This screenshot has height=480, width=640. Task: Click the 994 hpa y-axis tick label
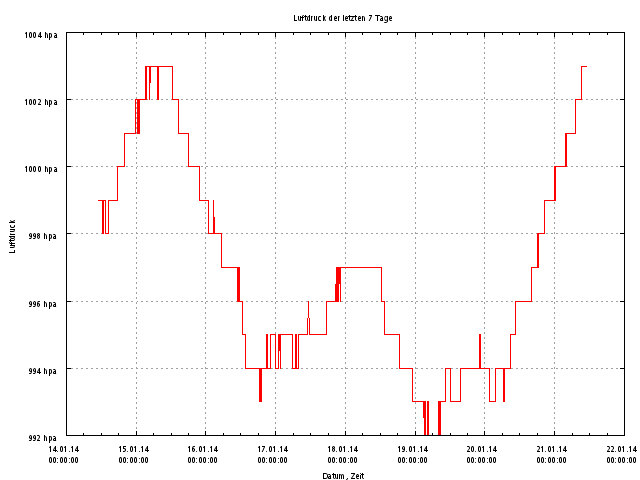coord(43,371)
